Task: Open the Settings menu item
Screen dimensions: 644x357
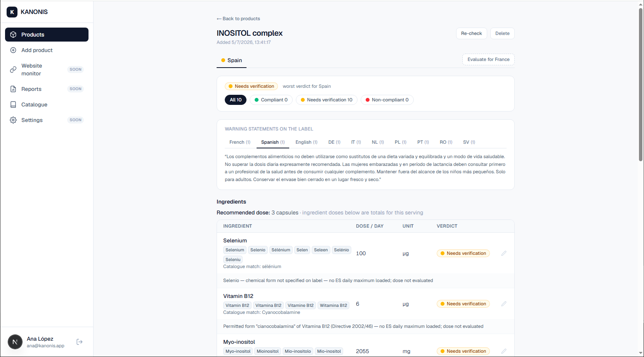Action: 47,120
